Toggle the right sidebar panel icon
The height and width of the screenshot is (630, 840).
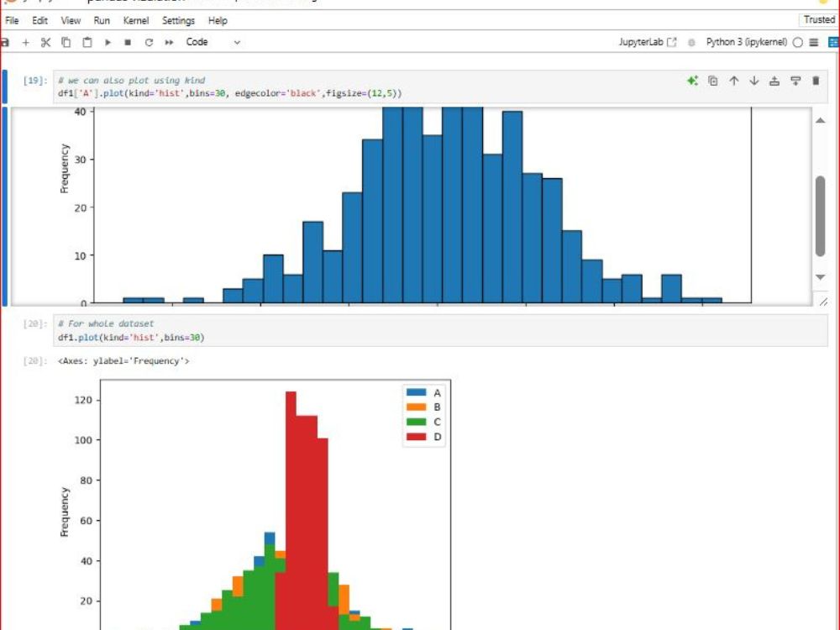833,42
